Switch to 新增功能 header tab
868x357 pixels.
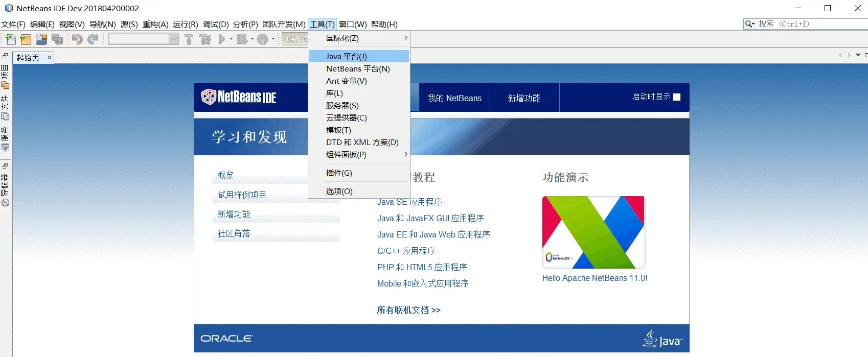click(x=524, y=98)
